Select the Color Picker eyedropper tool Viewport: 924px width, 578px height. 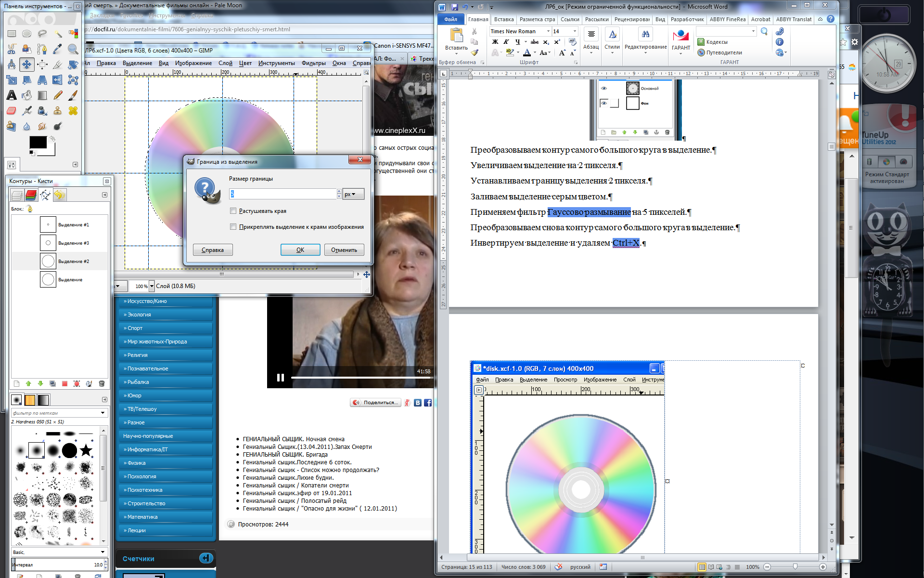(x=58, y=49)
